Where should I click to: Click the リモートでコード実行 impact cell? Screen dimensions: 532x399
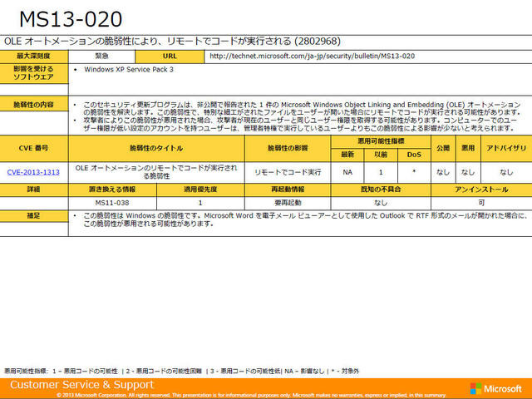[288, 172]
